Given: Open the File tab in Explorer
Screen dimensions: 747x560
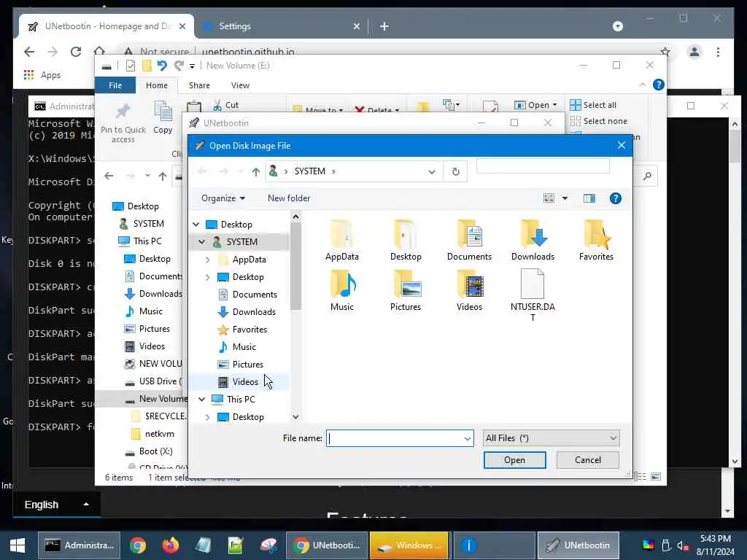Looking at the screenshot, I should point(115,85).
